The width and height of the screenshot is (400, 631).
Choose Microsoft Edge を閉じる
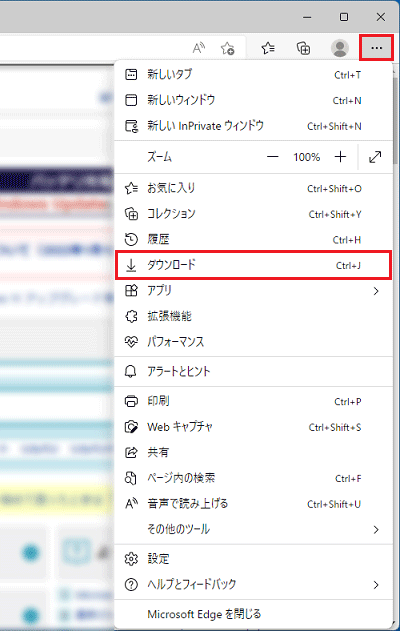(254, 615)
